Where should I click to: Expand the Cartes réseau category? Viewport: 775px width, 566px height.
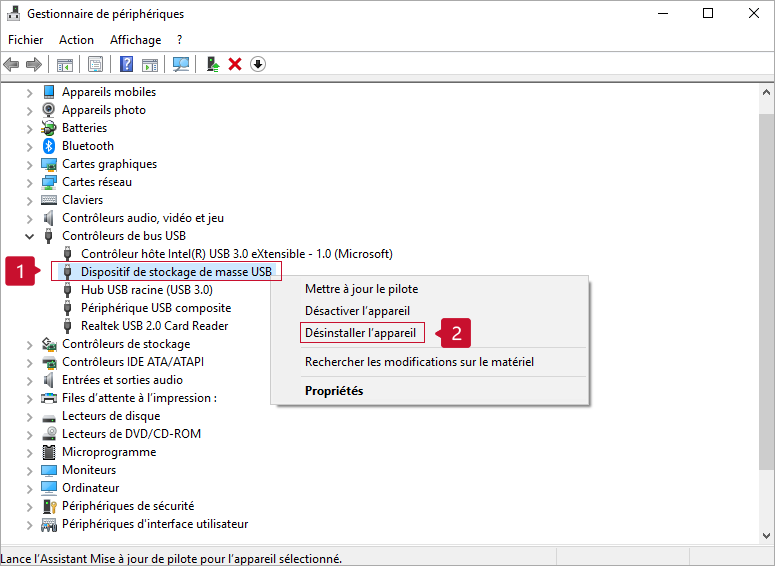point(30,182)
